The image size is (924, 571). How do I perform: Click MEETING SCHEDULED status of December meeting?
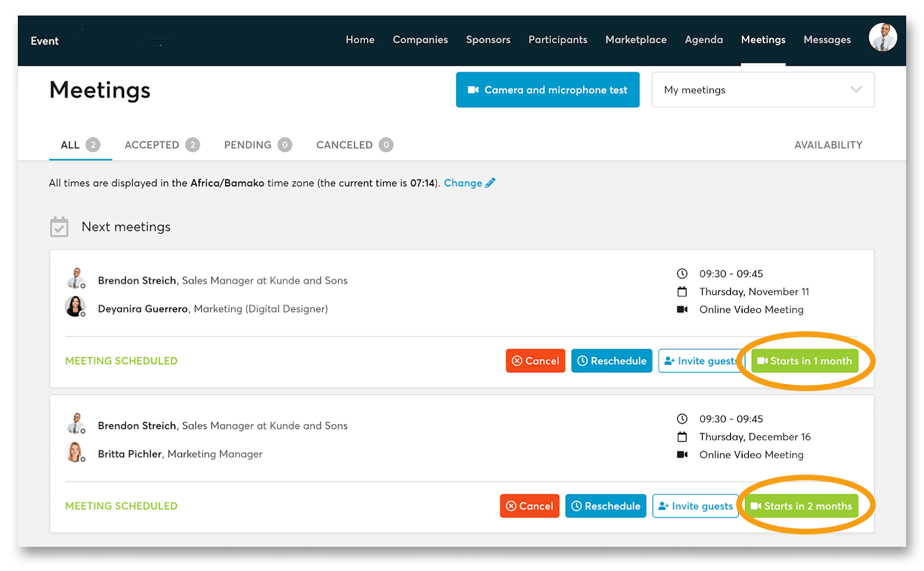tap(121, 506)
